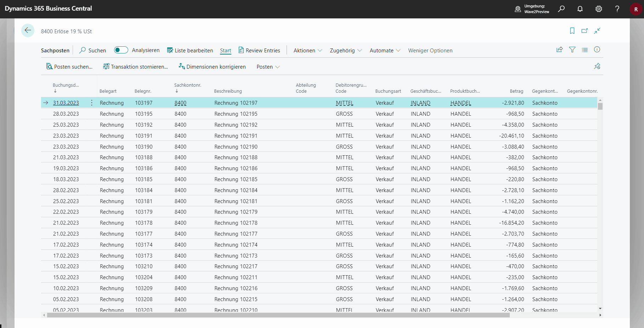Click the date 28.02.2023

tap(66, 190)
